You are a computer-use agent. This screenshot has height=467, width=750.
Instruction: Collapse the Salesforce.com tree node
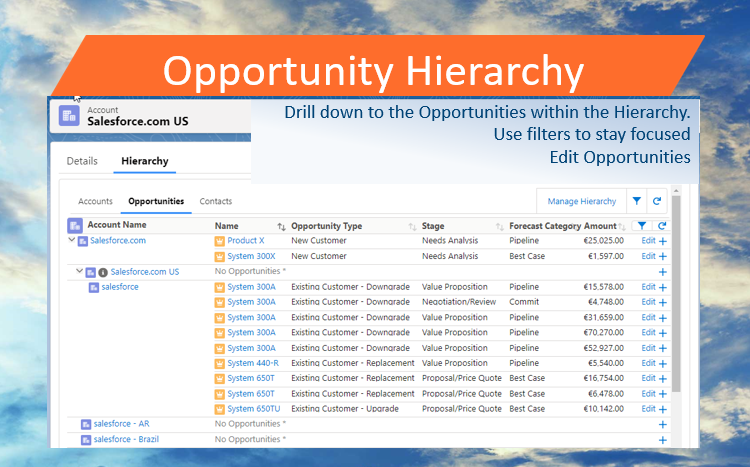pos(71,241)
